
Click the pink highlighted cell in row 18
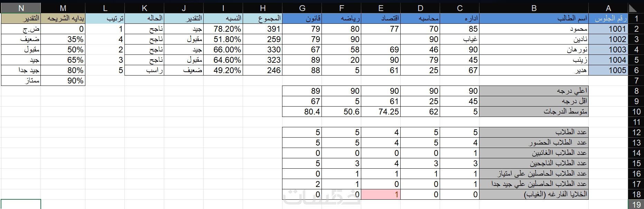381,195
